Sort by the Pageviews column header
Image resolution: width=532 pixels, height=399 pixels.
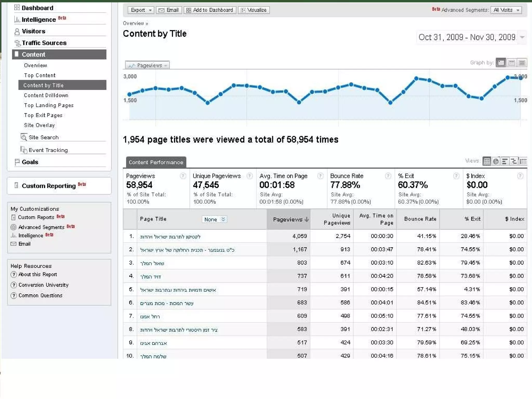pos(288,220)
